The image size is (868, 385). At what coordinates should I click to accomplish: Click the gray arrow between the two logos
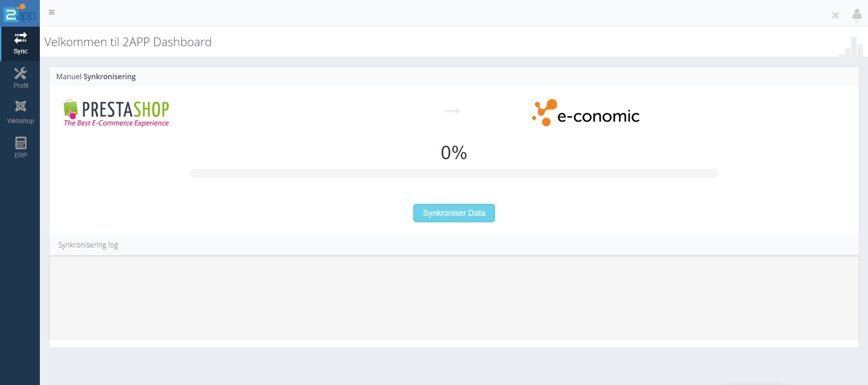tap(453, 111)
